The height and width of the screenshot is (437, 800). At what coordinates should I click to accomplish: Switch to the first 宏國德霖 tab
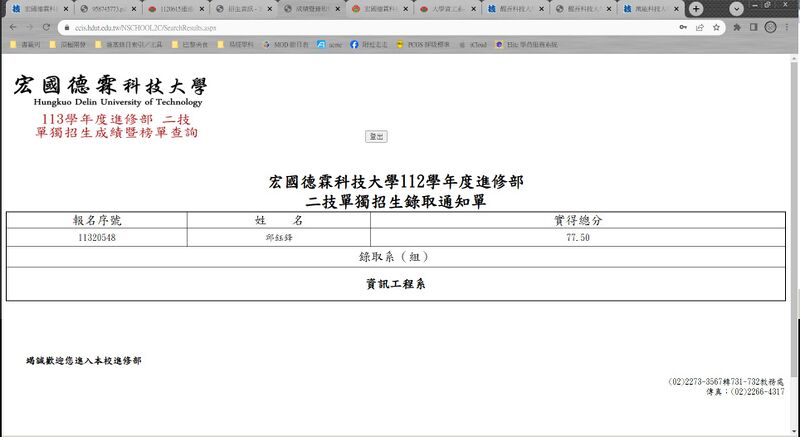click(35, 8)
